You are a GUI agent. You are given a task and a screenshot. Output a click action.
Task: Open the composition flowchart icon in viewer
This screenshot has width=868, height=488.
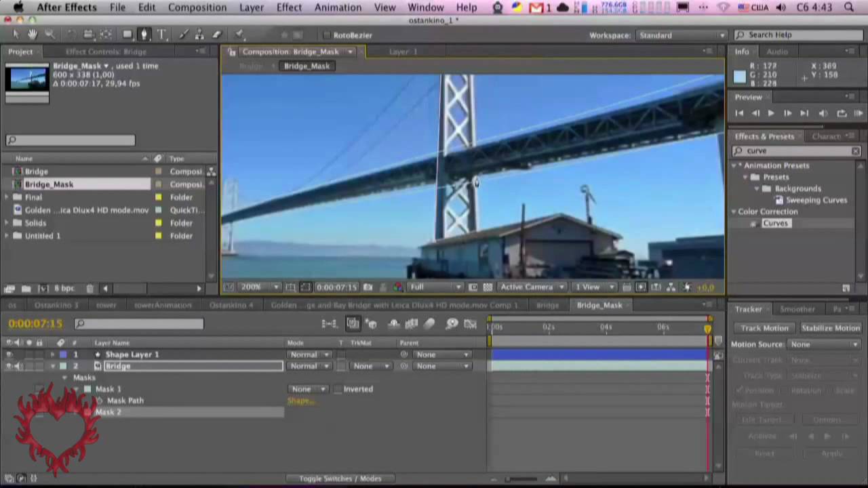[x=671, y=287]
